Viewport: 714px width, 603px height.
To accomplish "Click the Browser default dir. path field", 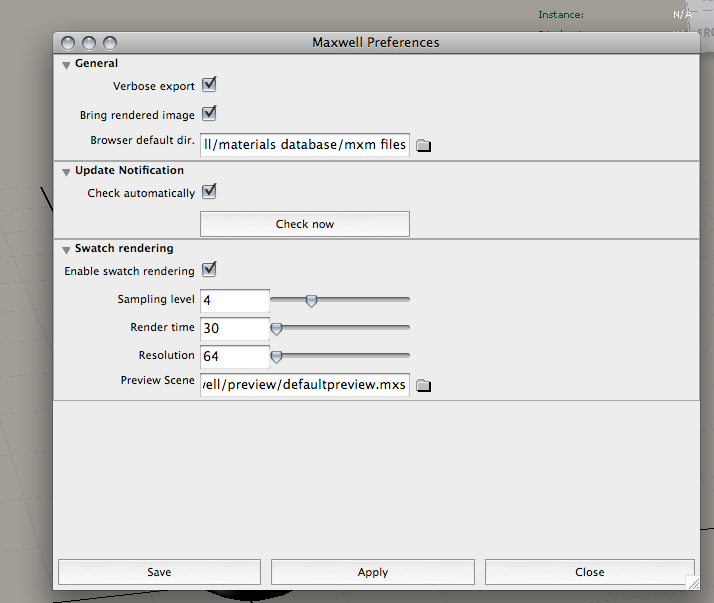I will [305, 145].
